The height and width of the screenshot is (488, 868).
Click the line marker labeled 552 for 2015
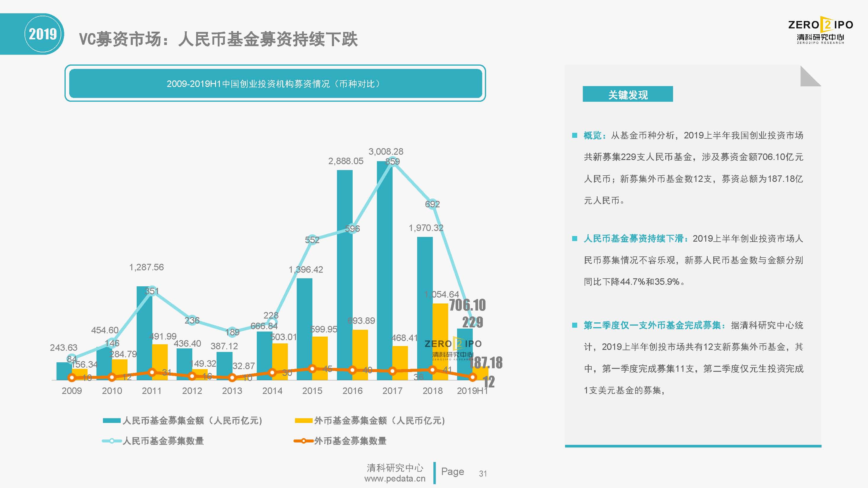312,240
